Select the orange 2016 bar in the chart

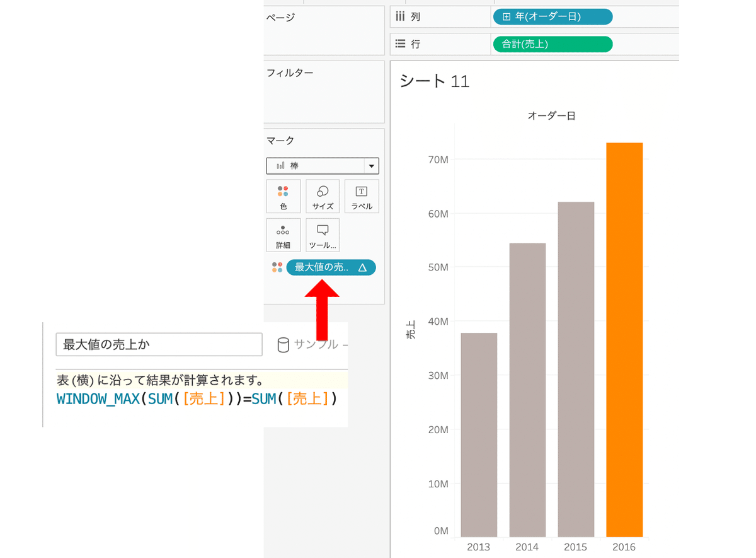[624, 337]
